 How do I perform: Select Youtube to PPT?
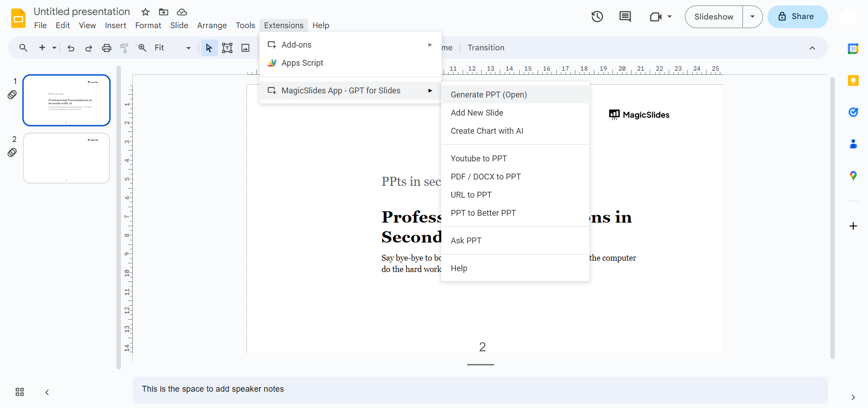pyautogui.click(x=515, y=158)
